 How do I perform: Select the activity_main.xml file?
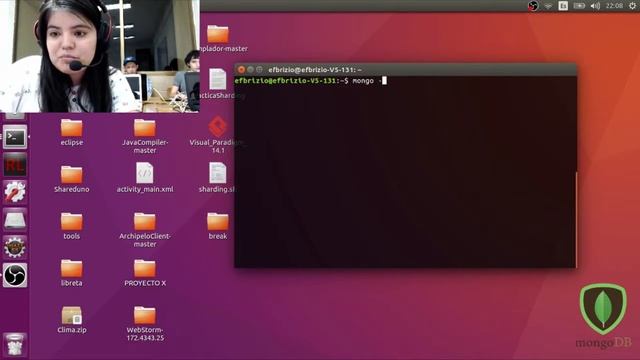click(x=145, y=178)
